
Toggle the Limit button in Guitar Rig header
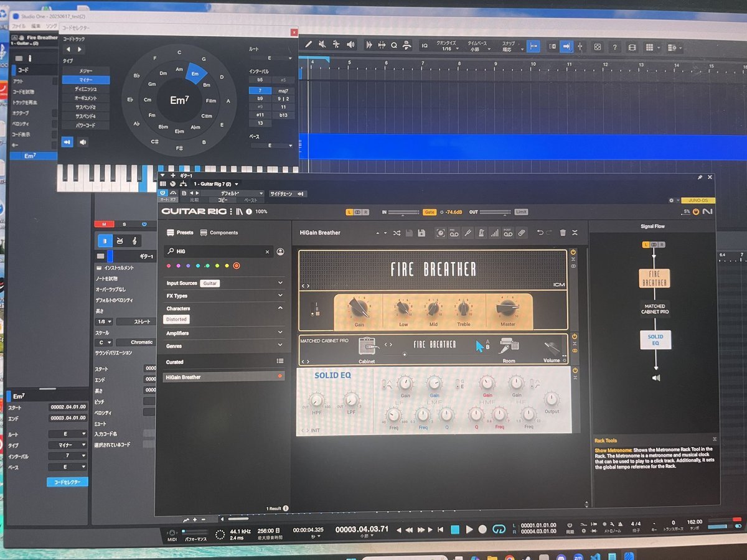coord(521,212)
